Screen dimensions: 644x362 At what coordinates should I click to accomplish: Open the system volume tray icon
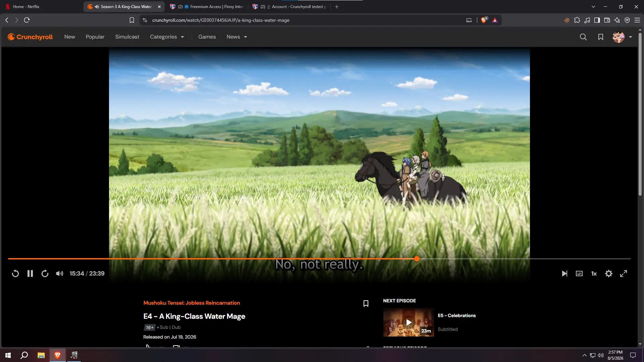click(601, 355)
